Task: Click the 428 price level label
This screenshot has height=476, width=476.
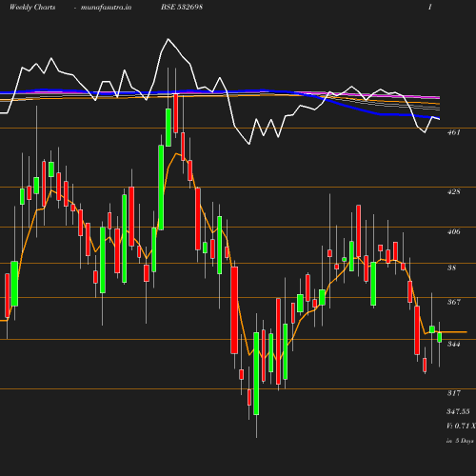Action: (453, 191)
